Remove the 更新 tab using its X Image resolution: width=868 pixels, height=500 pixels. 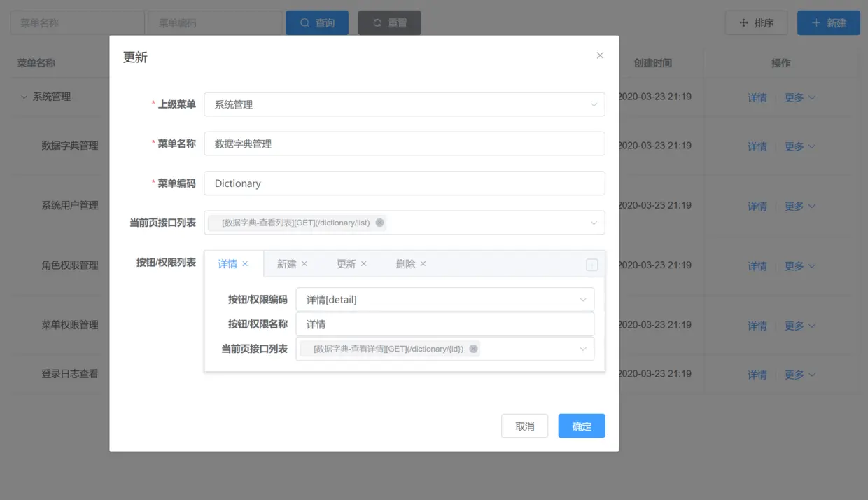364,264
